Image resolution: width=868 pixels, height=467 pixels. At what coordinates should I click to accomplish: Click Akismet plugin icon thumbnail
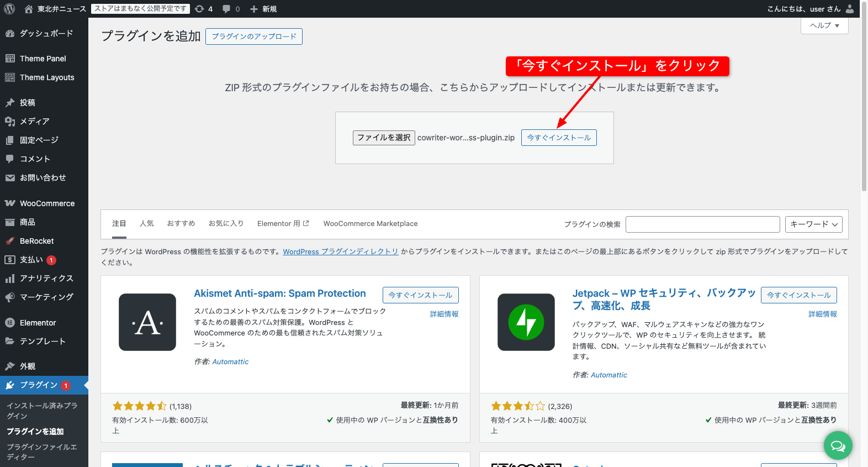tap(147, 322)
